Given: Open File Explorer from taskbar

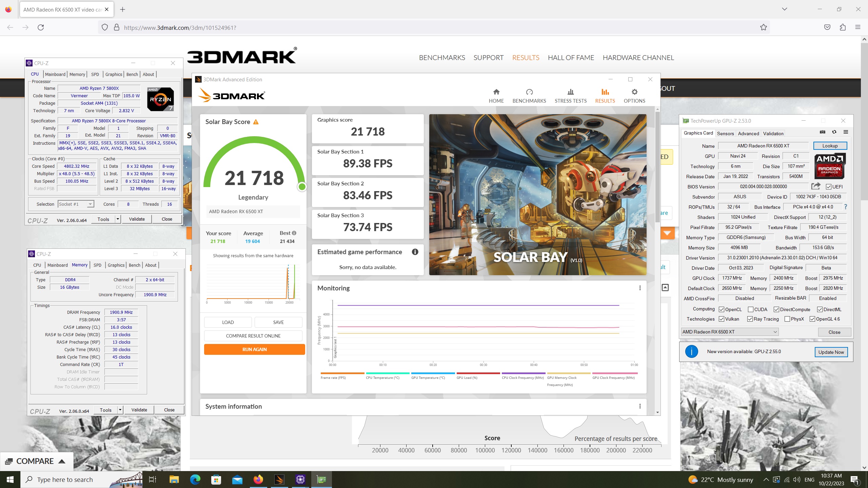Looking at the screenshot, I should click(174, 479).
